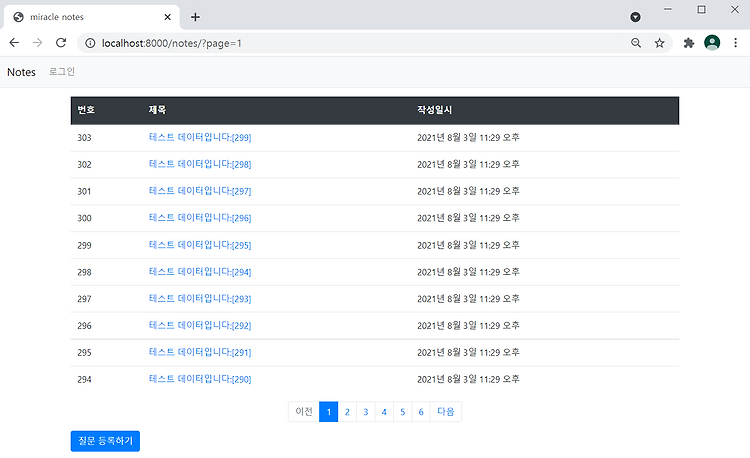View site information icon in address bar
This screenshot has width=750, height=458.
[90, 43]
